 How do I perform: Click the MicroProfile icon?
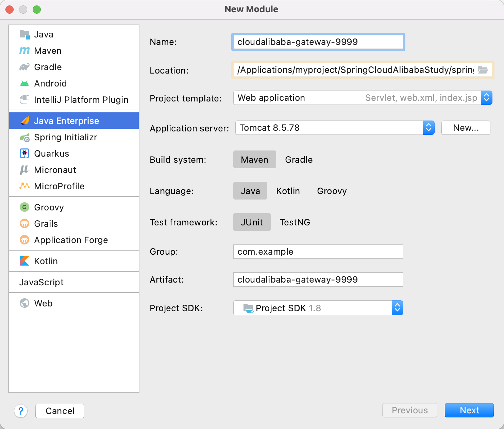24,186
